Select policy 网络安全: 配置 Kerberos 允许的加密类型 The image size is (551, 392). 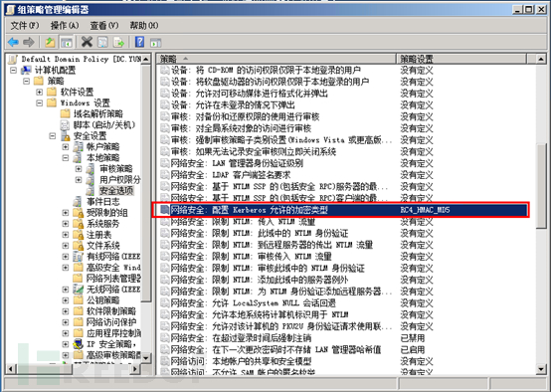tap(250, 210)
